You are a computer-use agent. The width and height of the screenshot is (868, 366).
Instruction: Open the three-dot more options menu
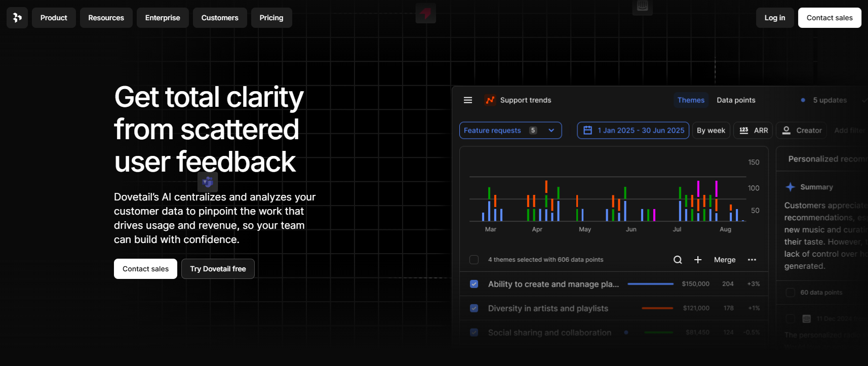pyautogui.click(x=752, y=260)
